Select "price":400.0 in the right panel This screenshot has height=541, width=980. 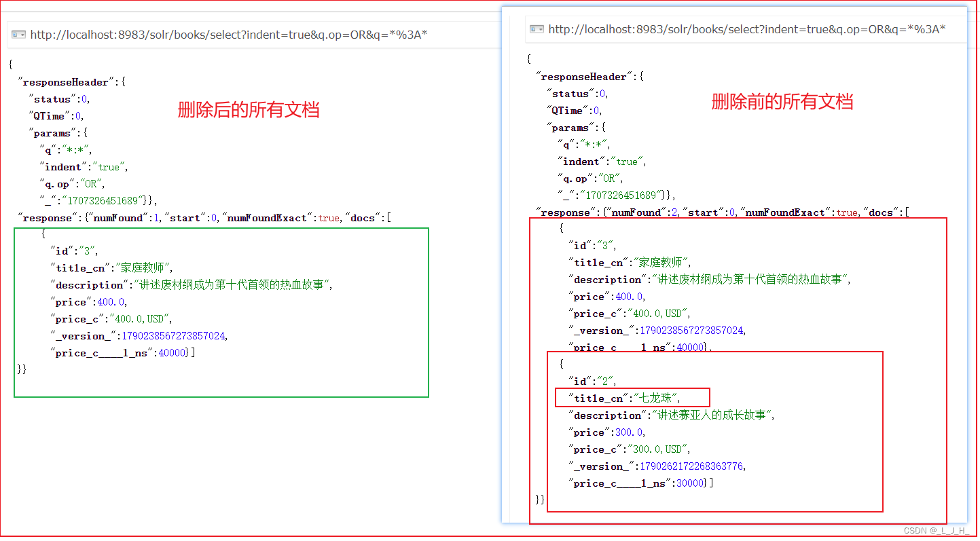click(607, 297)
